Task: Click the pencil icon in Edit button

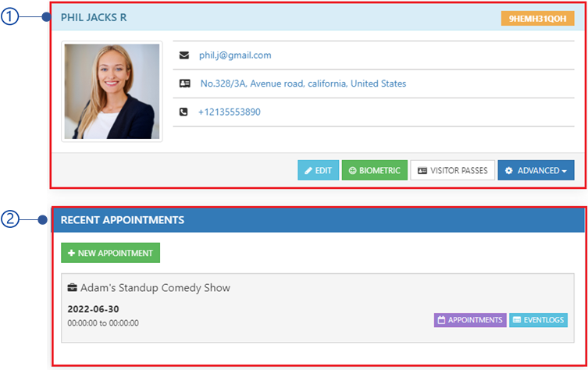Action: (308, 171)
